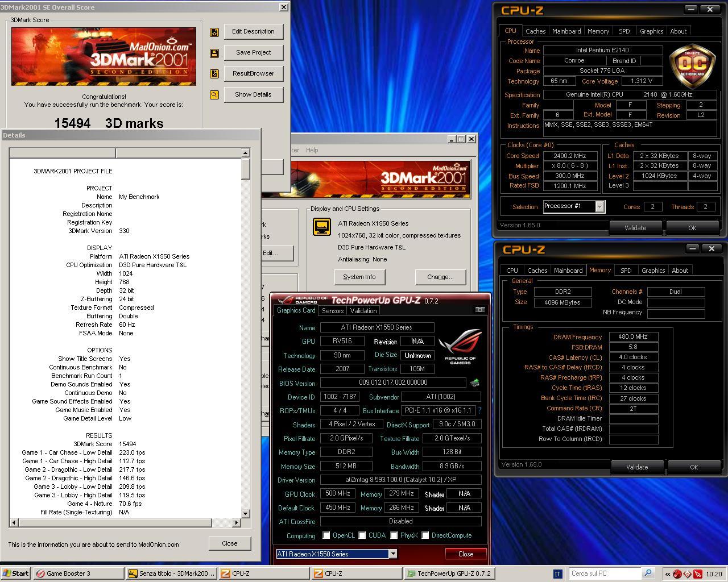Take GPU-Z screenshot with camera icon
This screenshot has width=728, height=582.
pos(479,310)
